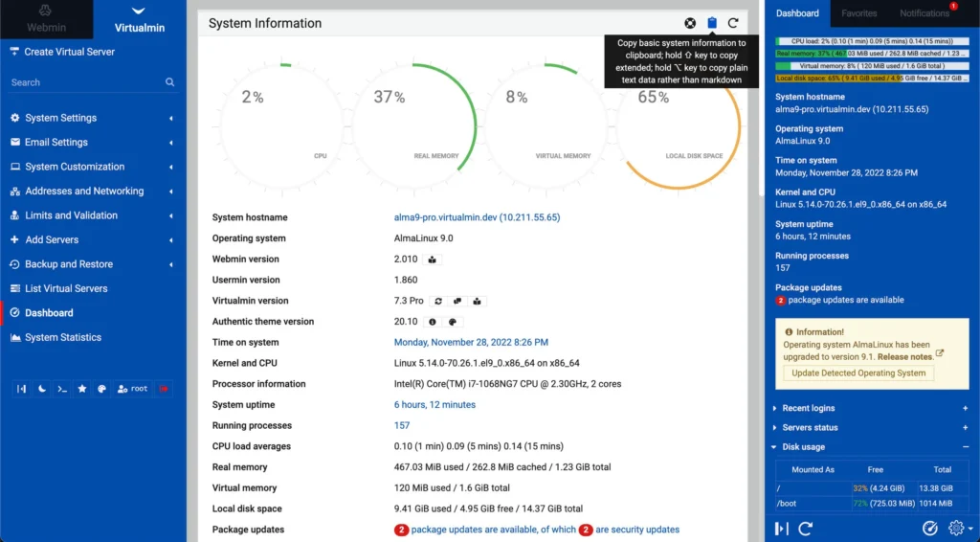Open favorites star icon in left sidebar
Viewport: 980px width, 542px height.
(82, 389)
